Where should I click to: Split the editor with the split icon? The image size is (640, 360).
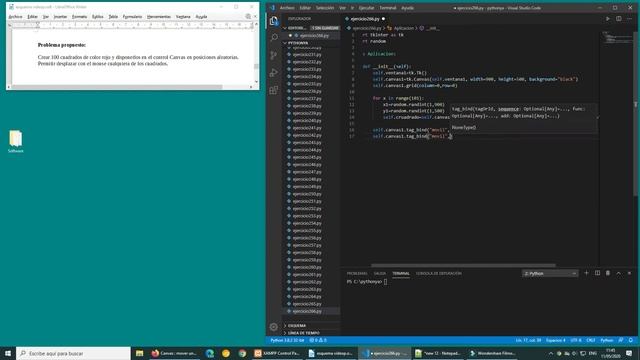pos(619,19)
